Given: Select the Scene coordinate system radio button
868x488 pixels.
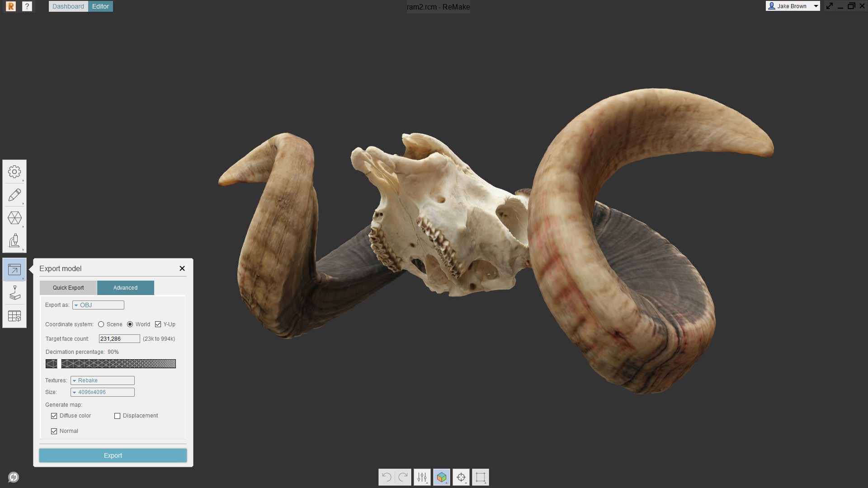Looking at the screenshot, I should click(101, 324).
